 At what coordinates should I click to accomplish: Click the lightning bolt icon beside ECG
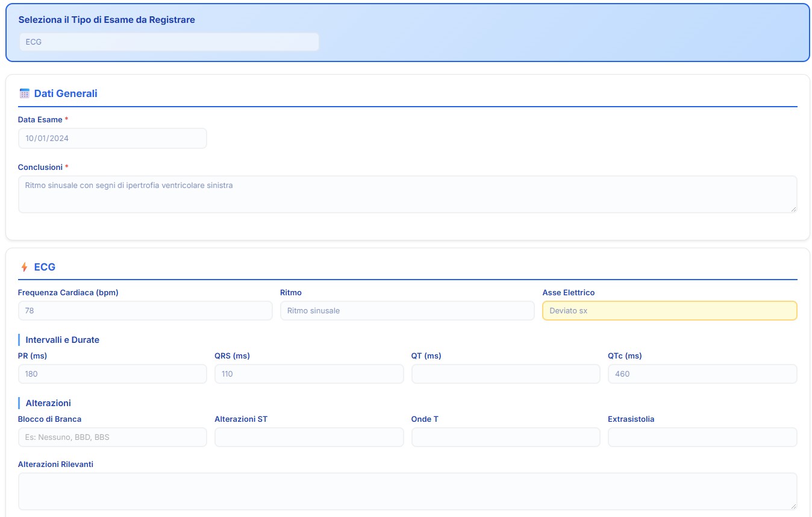pyautogui.click(x=24, y=267)
